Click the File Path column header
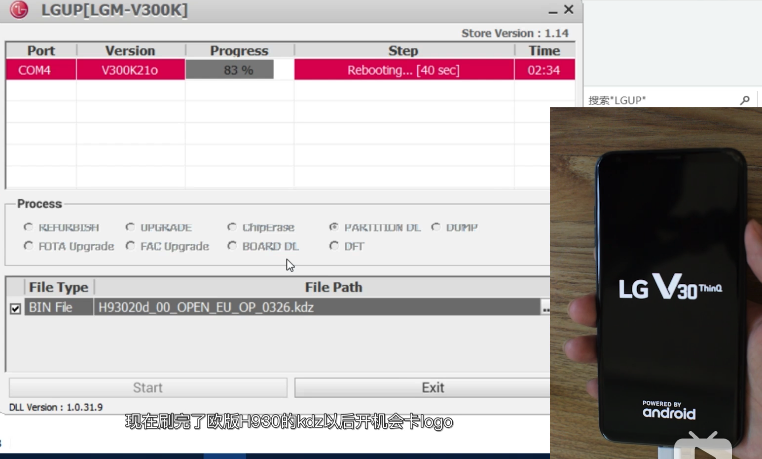Viewport: 762px width, 459px height. tap(333, 287)
